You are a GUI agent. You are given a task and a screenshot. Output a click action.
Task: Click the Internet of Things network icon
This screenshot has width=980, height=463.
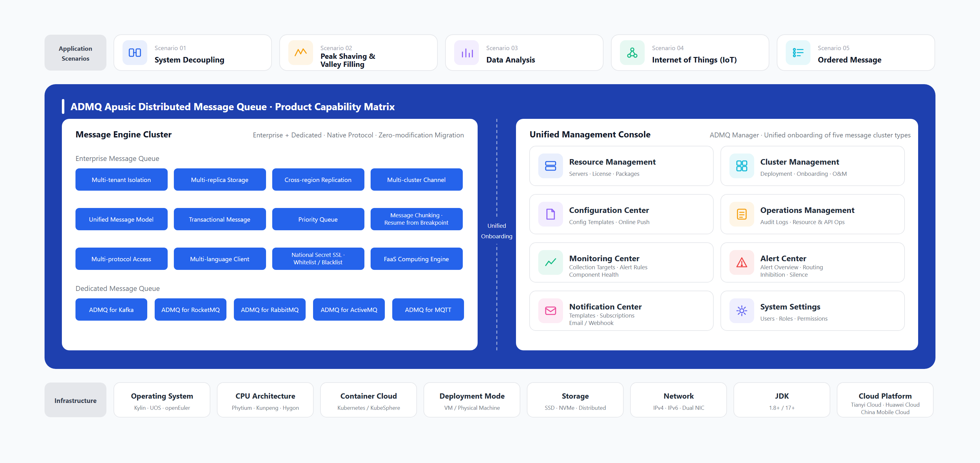pyautogui.click(x=632, y=53)
